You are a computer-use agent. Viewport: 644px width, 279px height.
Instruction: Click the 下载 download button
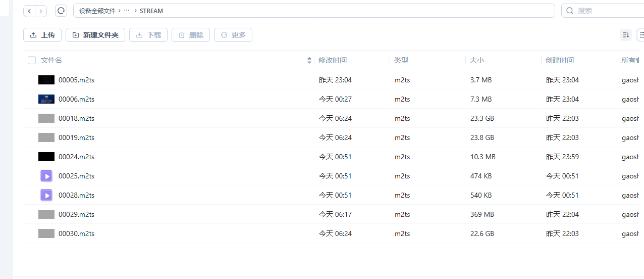(148, 35)
